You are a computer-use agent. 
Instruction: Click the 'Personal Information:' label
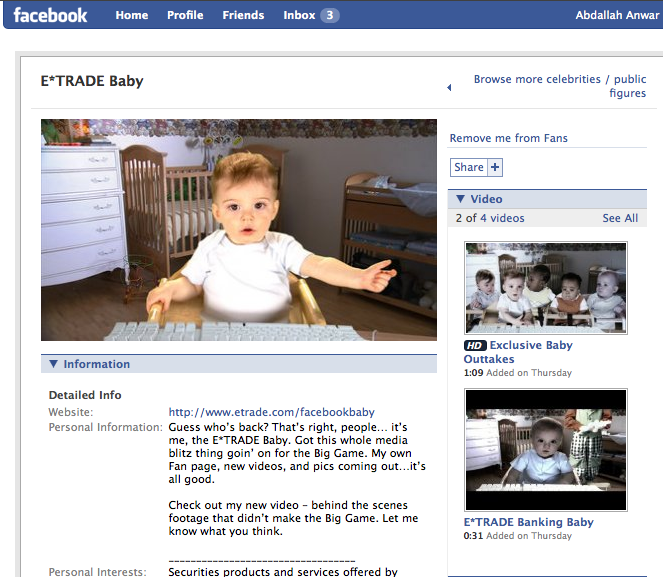[x=105, y=427]
